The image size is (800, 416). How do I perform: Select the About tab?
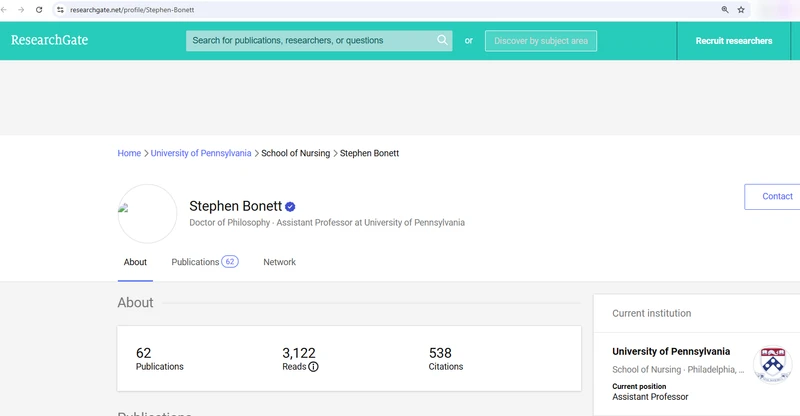pyautogui.click(x=135, y=262)
